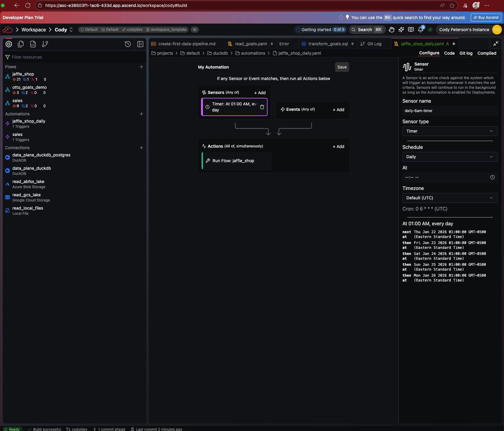Open the resources panel icon
Image resolution: width=504 pixels, height=431 pixels.
point(9,44)
